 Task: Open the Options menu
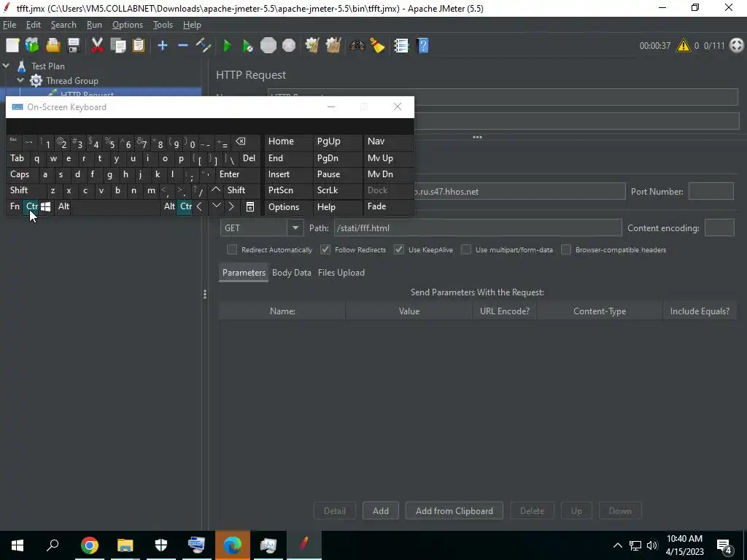tap(127, 25)
